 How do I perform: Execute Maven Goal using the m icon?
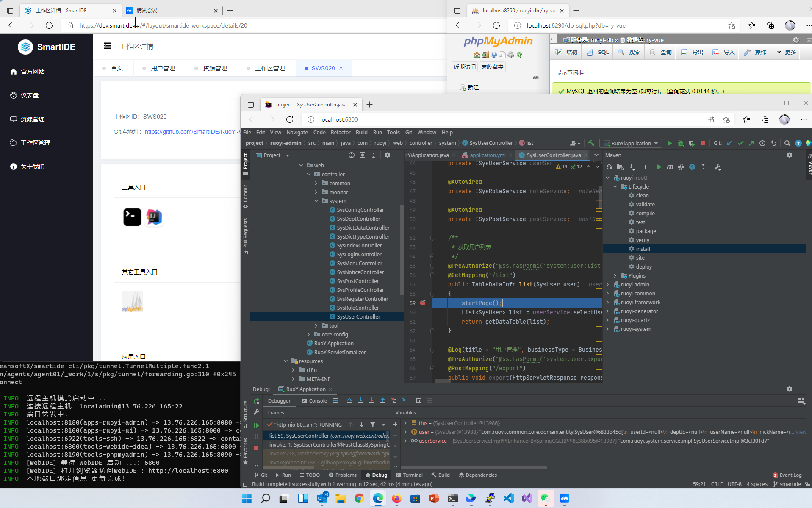point(670,167)
